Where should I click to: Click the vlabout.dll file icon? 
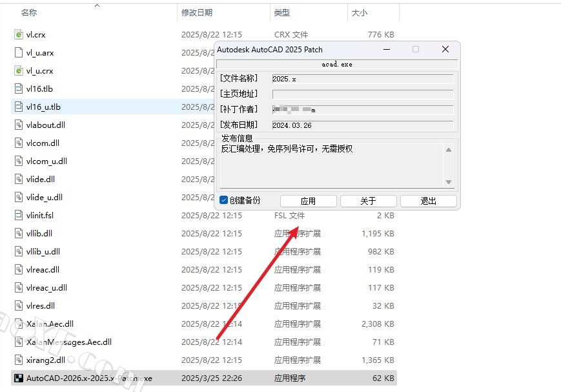[19, 125]
